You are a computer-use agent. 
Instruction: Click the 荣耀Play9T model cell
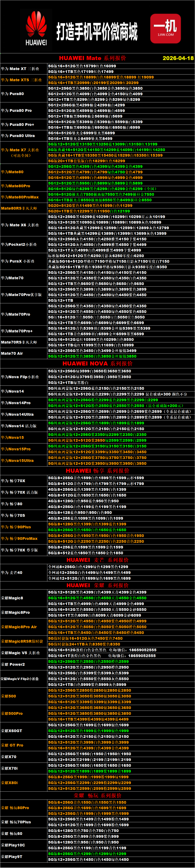tap(11, 856)
